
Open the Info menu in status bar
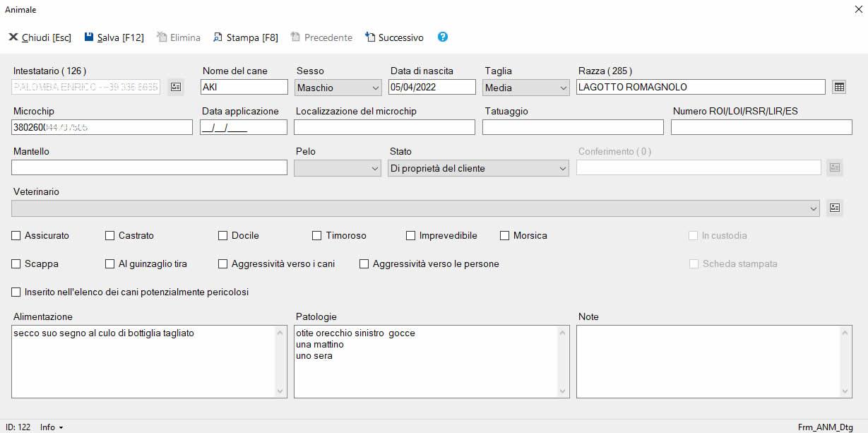tap(52, 427)
